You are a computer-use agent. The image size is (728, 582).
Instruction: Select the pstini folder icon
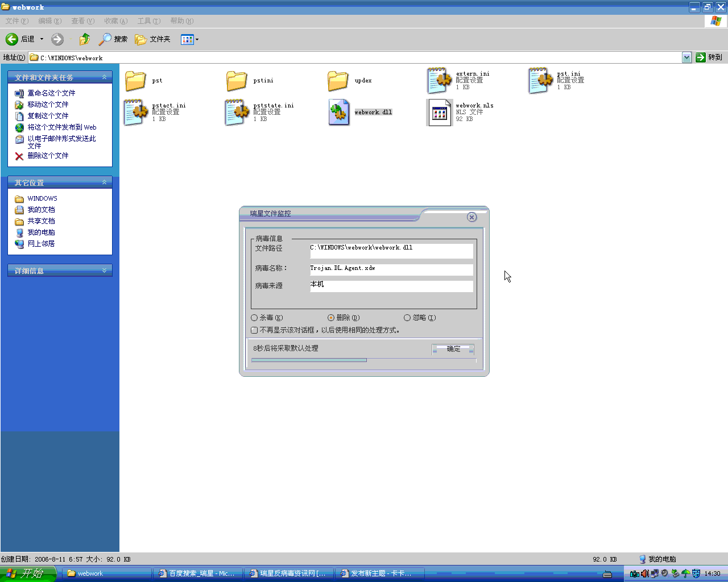[237, 81]
